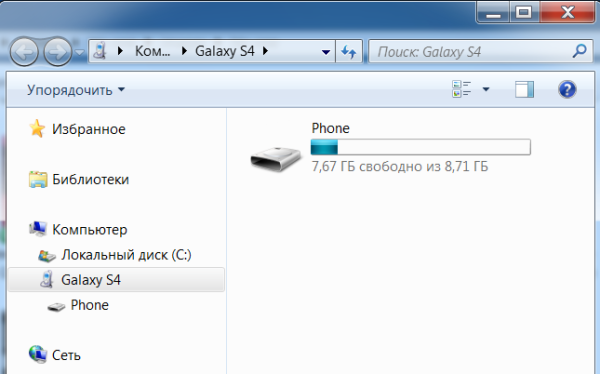
Task: Open recent pages dropdown next to Forward button
Action: click(x=80, y=52)
